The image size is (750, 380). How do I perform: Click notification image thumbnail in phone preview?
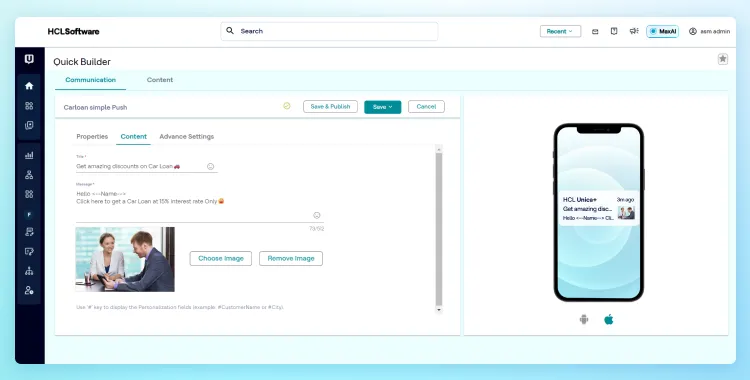coord(626,212)
